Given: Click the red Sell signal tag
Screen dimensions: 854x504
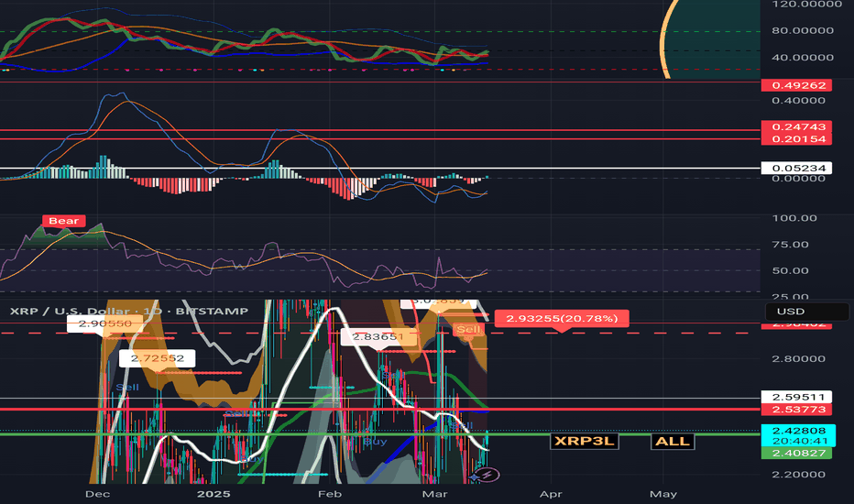Looking at the screenshot, I should pyautogui.click(x=468, y=329).
